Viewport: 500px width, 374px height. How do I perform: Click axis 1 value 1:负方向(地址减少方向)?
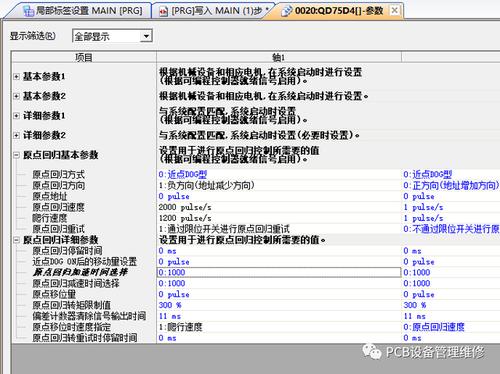[x=206, y=185]
